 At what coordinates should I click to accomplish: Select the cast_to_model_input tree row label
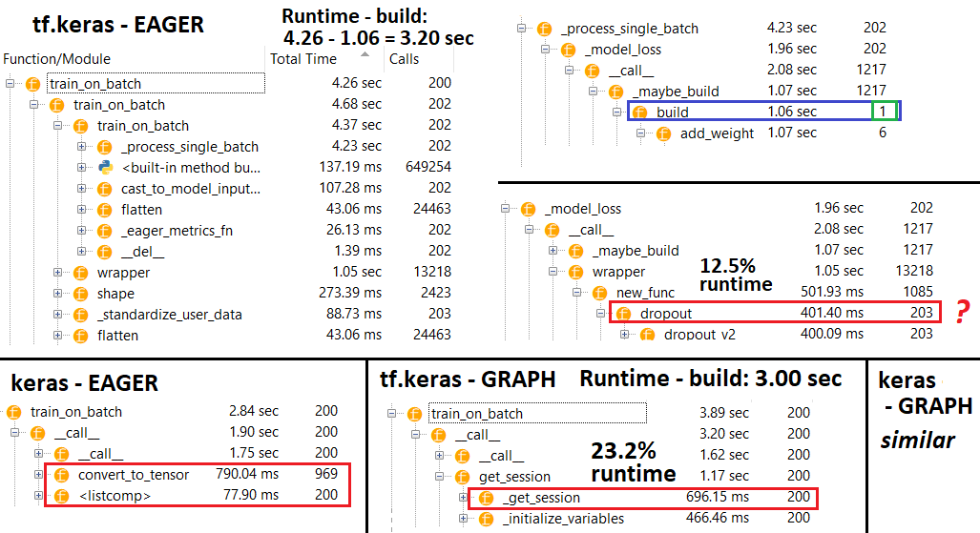pos(191,189)
